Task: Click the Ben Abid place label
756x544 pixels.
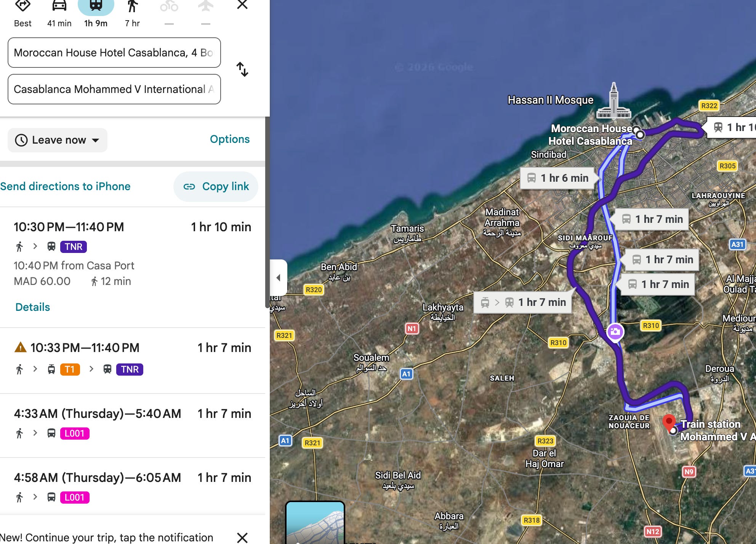Action: [x=339, y=272]
